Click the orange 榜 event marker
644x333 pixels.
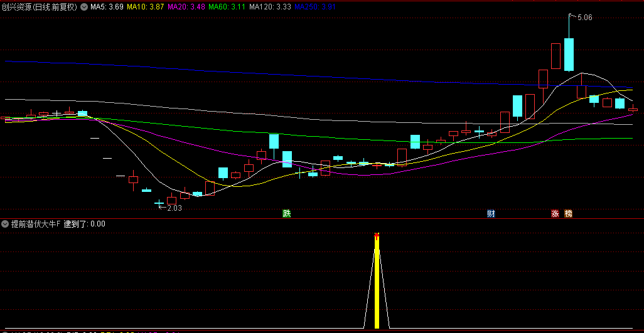pos(569,213)
